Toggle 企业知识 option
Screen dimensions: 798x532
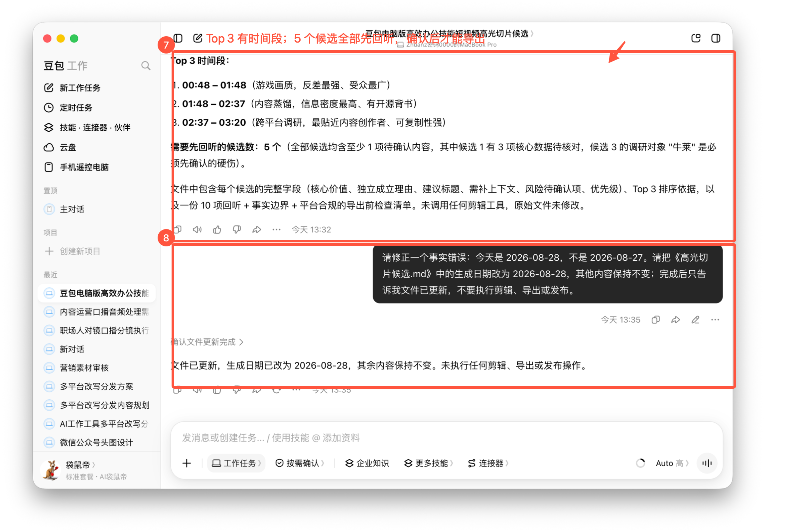pos(367,464)
